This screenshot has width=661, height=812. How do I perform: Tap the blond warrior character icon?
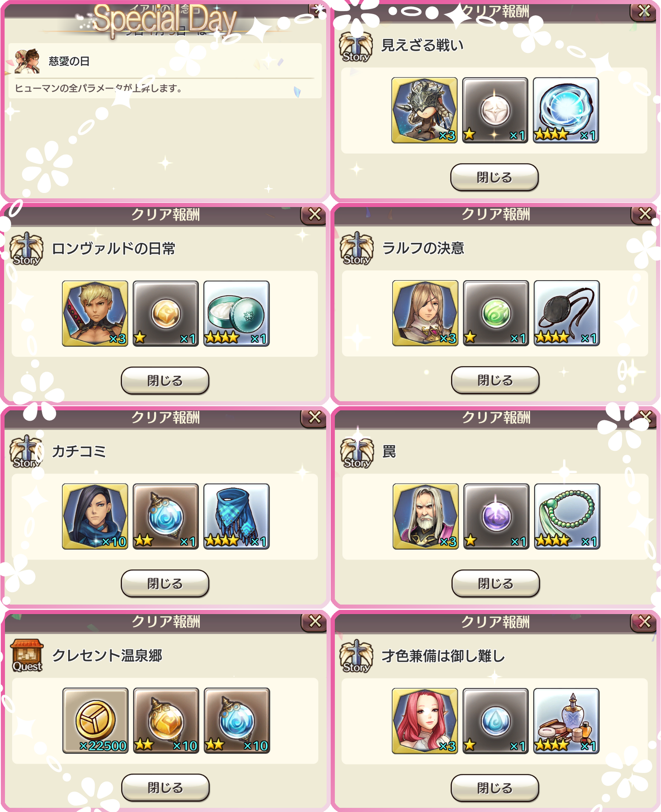tap(95, 313)
